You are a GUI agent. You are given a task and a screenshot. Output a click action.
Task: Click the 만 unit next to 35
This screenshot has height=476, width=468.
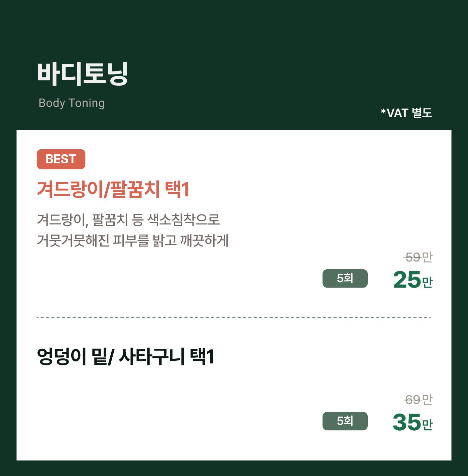(x=428, y=425)
